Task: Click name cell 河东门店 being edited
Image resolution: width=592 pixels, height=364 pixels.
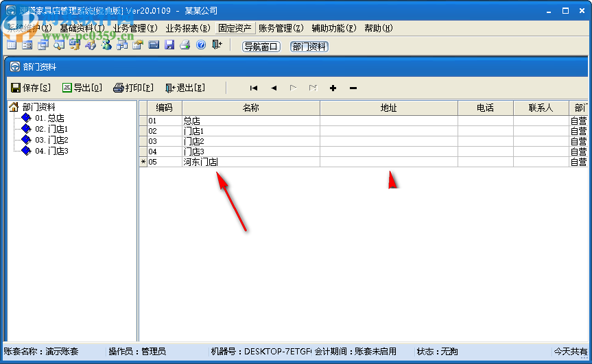Action: tap(250, 162)
